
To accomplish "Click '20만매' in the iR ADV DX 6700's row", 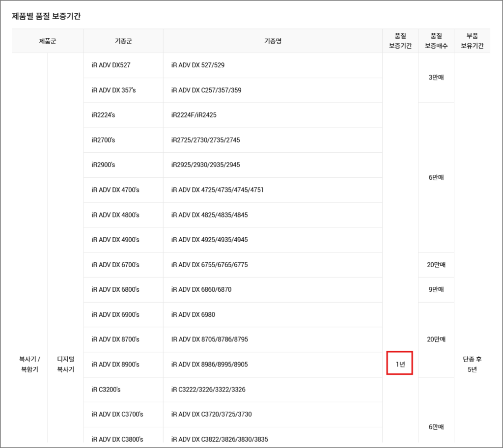I will [x=436, y=265].
